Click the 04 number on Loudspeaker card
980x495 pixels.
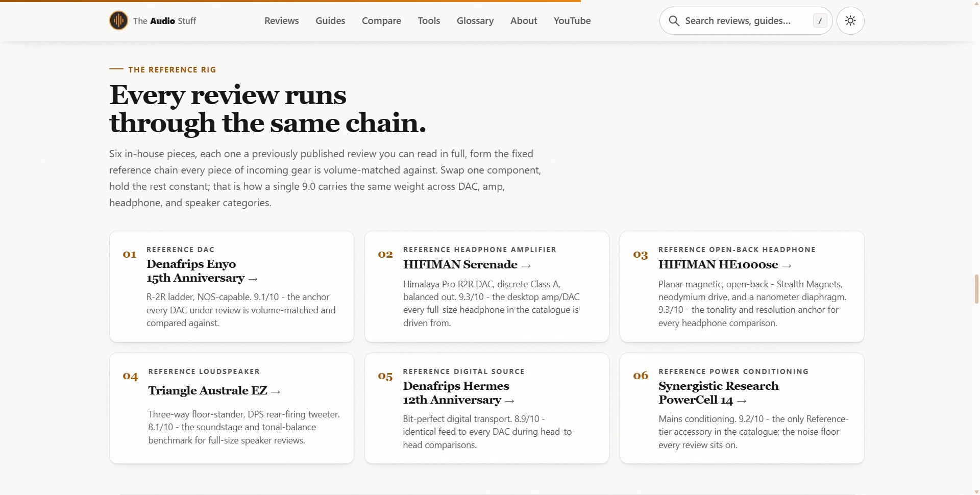[130, 377]
